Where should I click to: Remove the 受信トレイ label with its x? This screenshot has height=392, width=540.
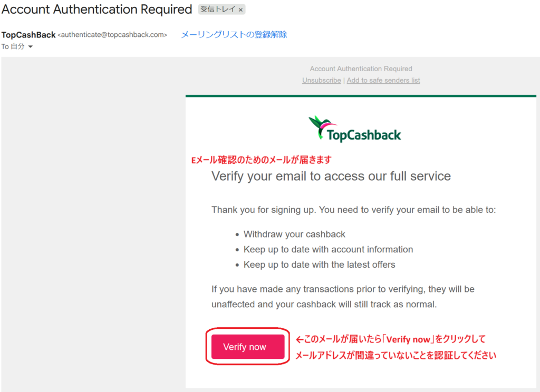tap(240, 9)
